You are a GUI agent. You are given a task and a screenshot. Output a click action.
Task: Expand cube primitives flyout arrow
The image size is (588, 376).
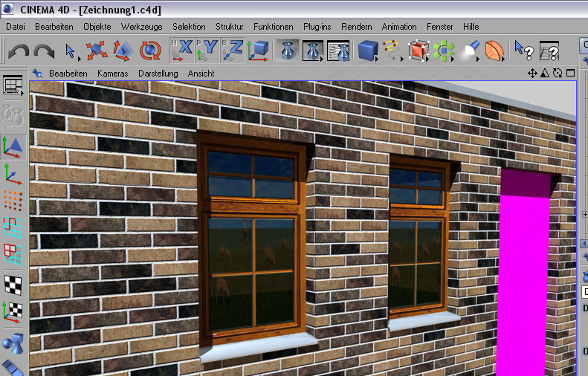pos(376,59)
